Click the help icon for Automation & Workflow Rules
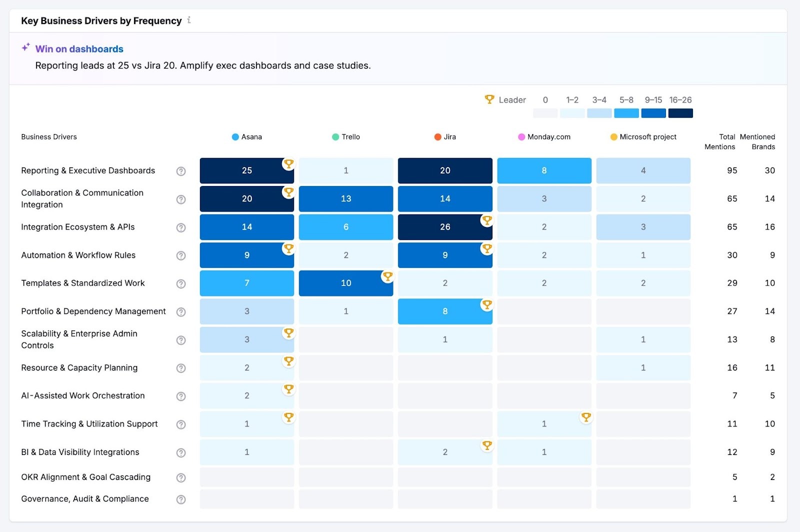This screenshot has height=532, width=800. click(x=180, y=255)
